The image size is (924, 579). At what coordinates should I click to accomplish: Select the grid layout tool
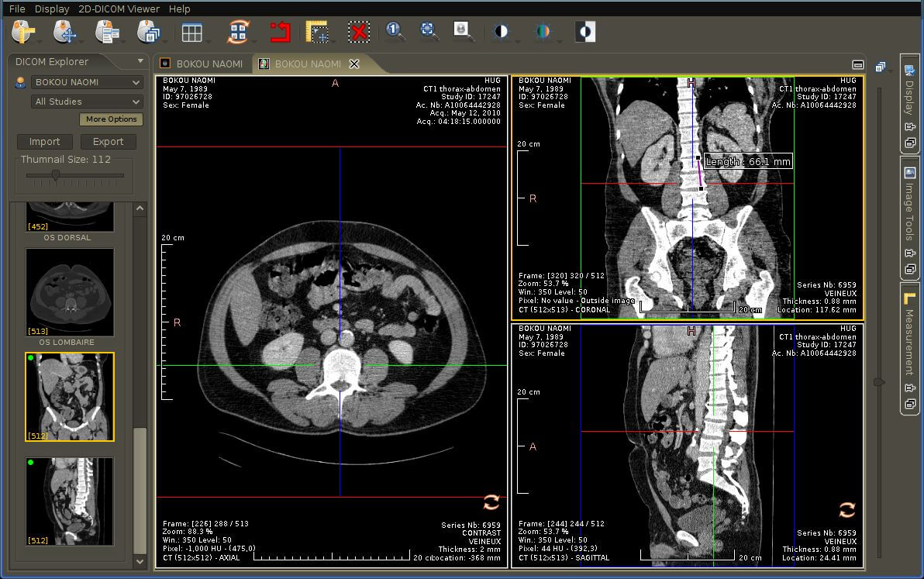(192, 32)
